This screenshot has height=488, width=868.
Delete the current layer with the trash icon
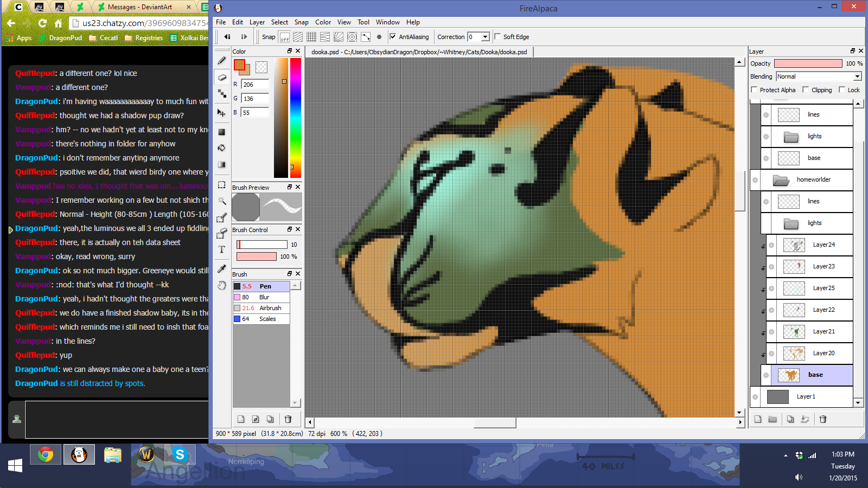823,419
